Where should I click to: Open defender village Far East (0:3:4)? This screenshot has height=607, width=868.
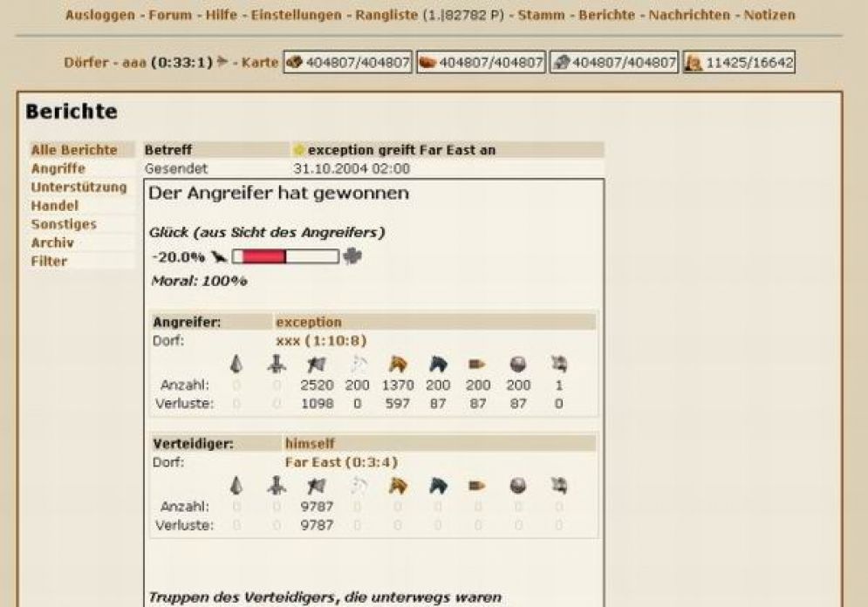point(342,462)
